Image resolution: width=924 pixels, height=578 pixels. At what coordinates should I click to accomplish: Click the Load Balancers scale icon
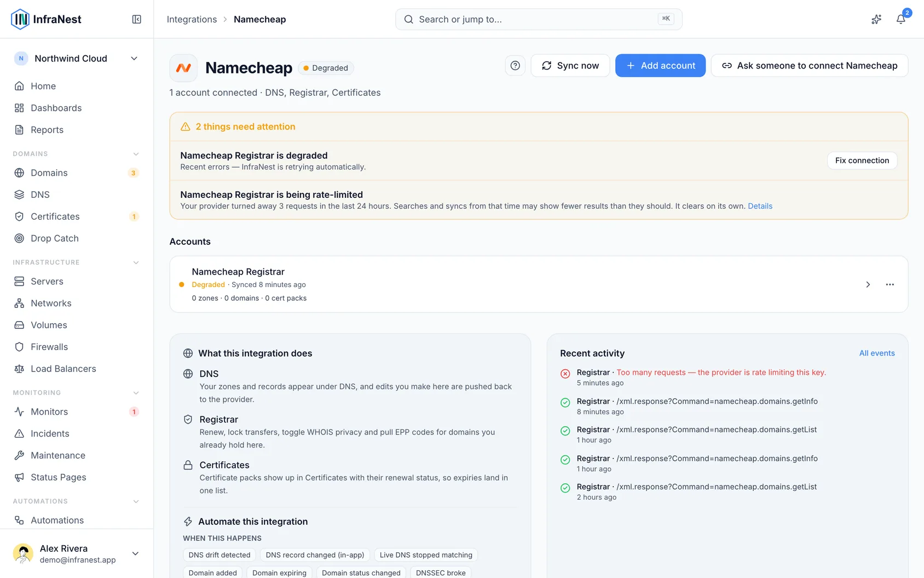(19, 369)
